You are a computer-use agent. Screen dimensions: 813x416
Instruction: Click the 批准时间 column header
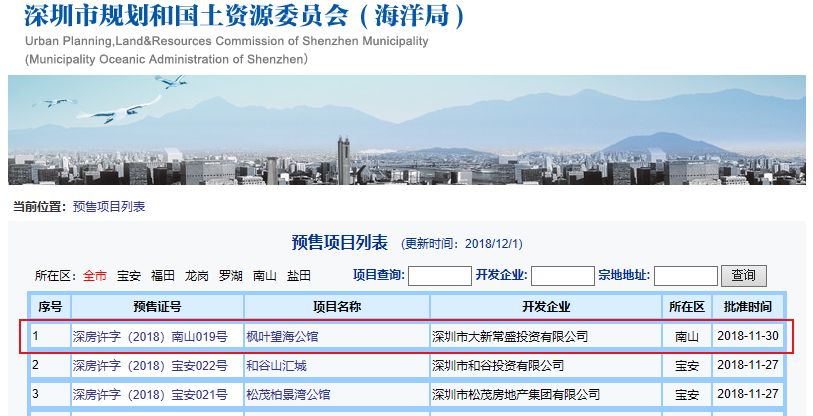tap(748, 307)
